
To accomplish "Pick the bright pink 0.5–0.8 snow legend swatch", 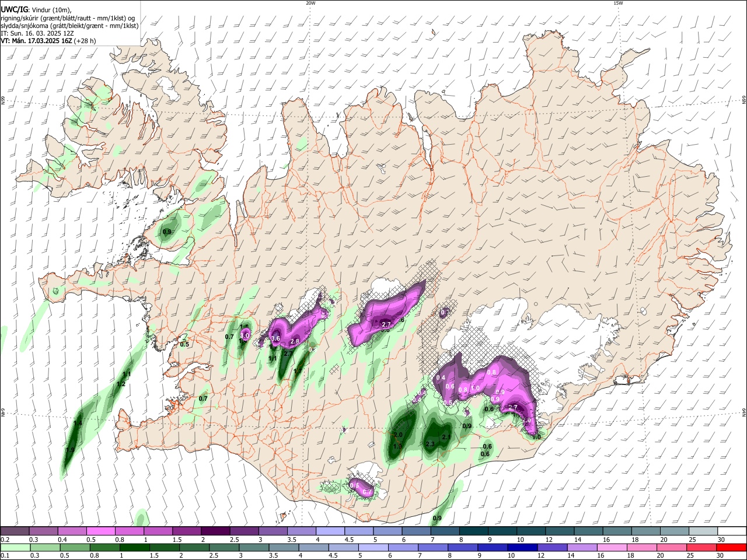I will coord(101,531).
